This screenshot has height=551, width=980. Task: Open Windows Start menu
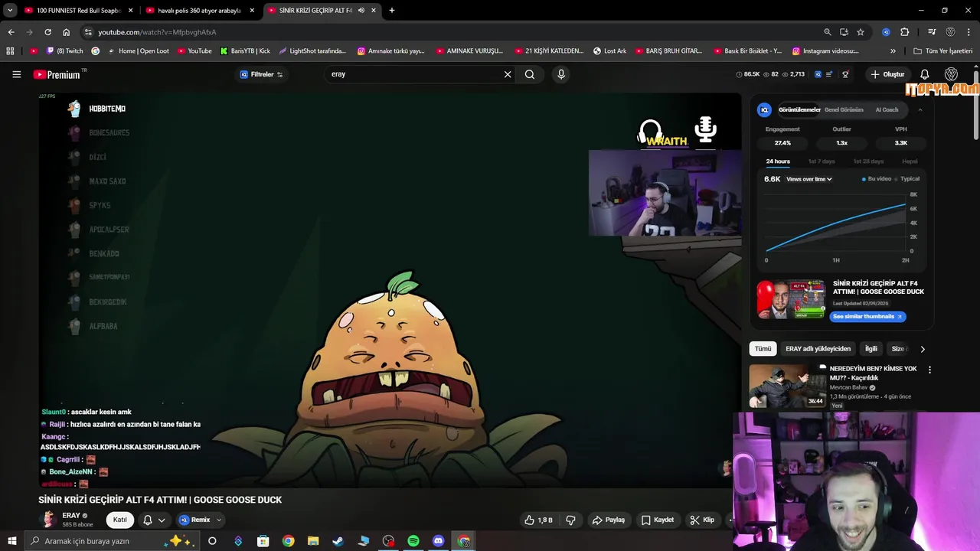pyautogui.click(x=11, y=541)
